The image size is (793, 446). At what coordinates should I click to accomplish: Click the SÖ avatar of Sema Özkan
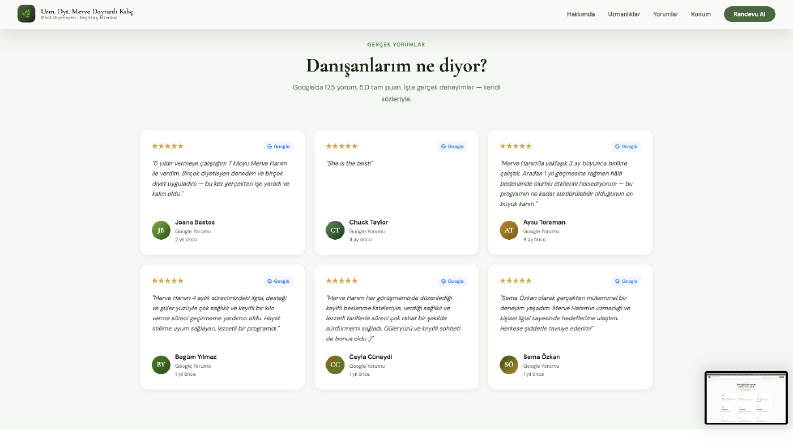[x=509, y=365]
